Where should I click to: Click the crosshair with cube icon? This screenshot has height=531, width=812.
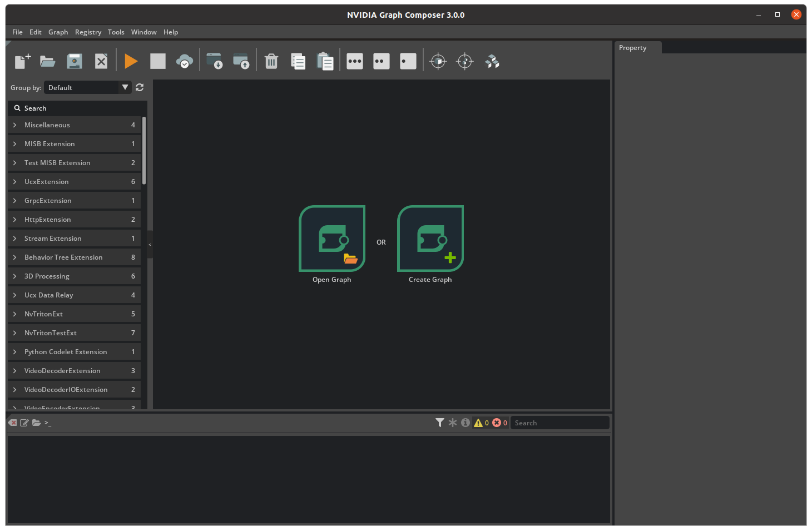pos(438,61)
